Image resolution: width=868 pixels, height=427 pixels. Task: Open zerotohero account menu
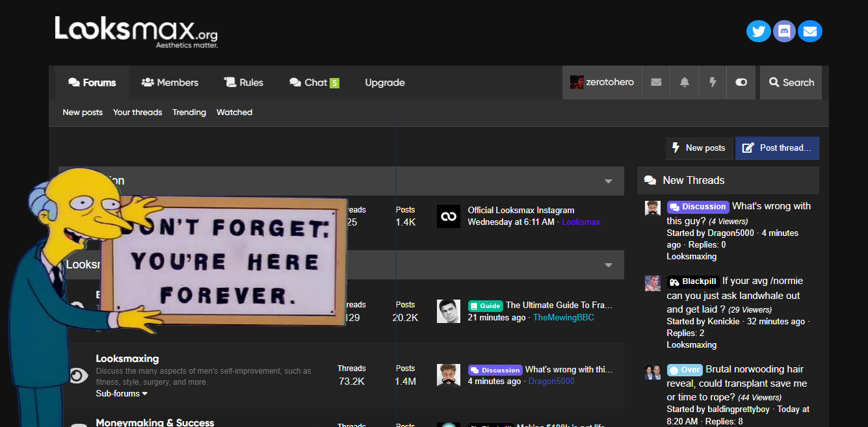click(x=602, y=83)
